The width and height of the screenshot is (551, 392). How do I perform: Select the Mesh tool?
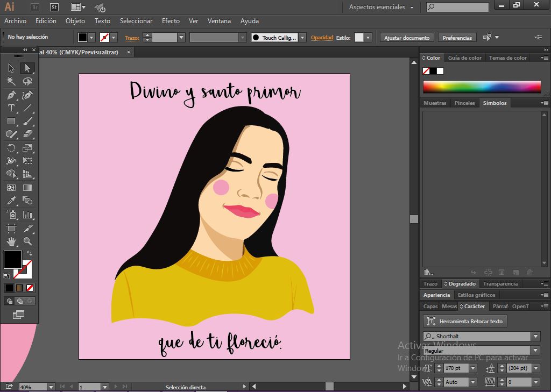[x=11, y=188]
